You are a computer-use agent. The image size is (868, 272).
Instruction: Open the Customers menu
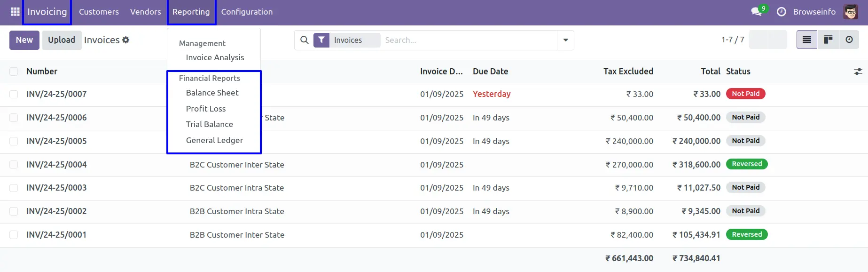coord(99,12)
